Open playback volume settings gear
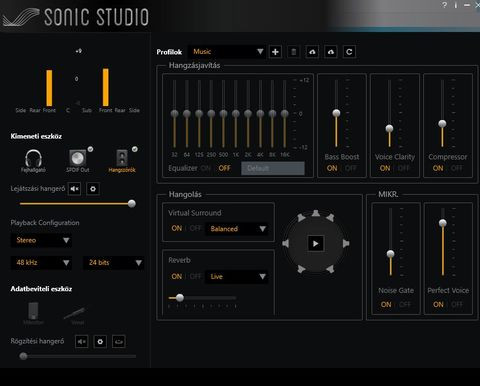Viewport: 480px width, 386px height. coord(93,189)
